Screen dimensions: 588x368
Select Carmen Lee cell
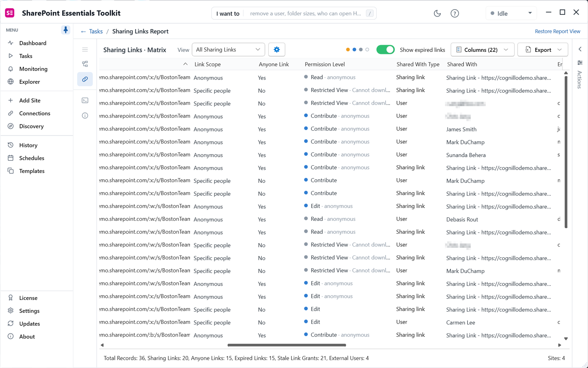(x=460, y=322)
